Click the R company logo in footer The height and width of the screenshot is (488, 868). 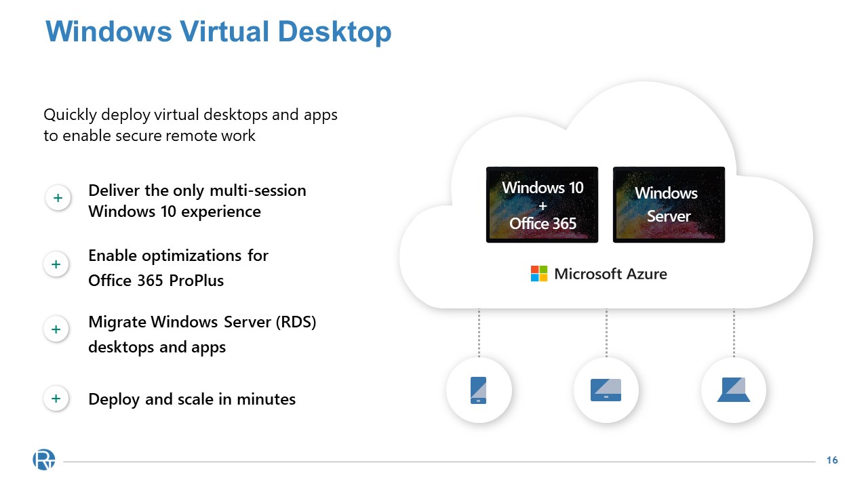coord(43,460)
